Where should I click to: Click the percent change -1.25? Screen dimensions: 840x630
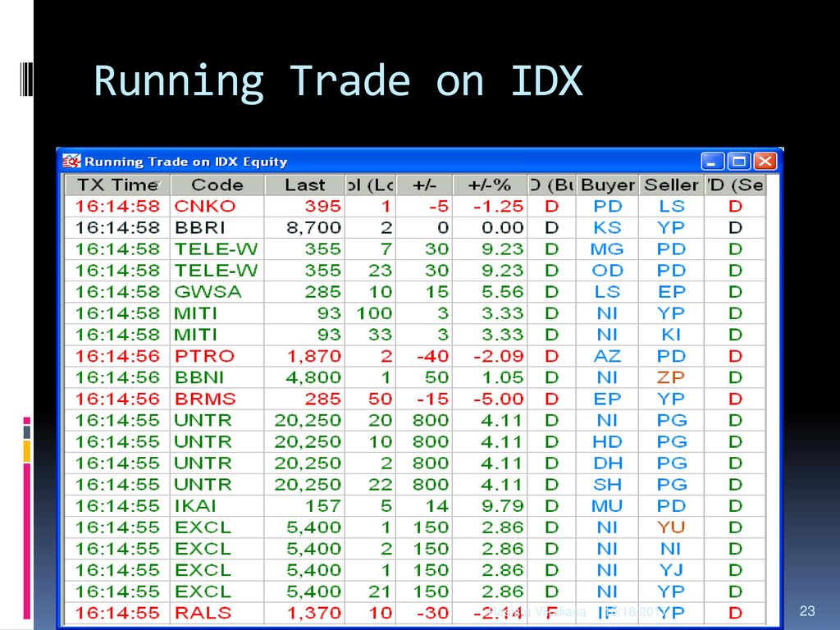click(x=498, y=206)
